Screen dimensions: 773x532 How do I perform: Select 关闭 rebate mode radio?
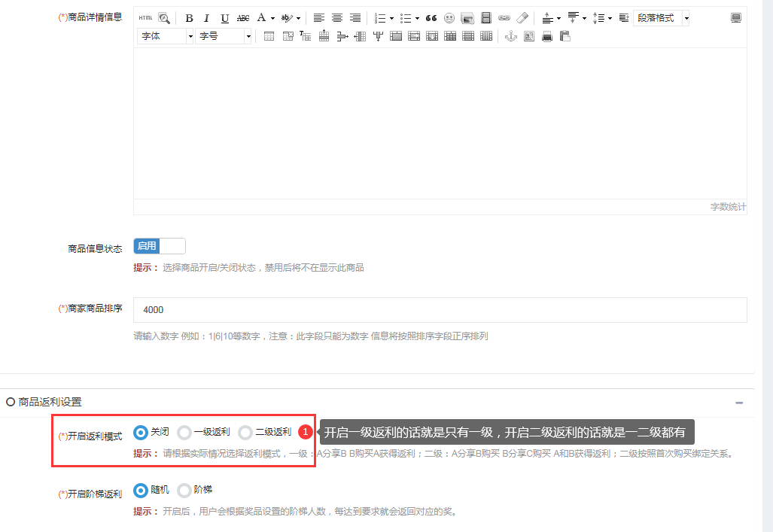coord(141,433)
